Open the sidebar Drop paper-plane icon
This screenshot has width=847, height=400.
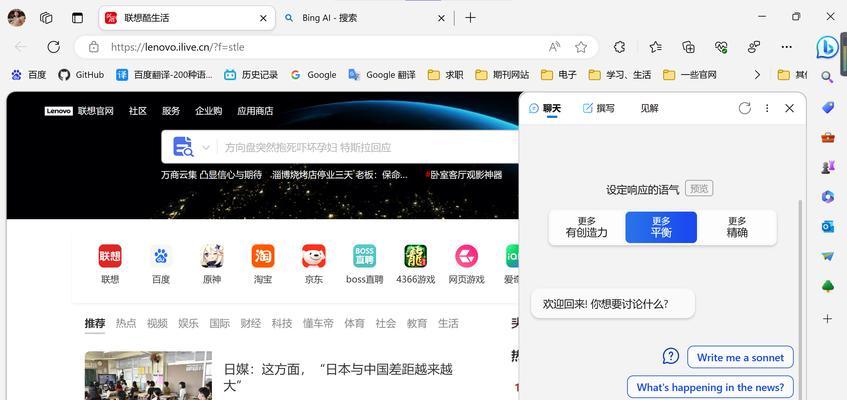[x=828, y=256]
